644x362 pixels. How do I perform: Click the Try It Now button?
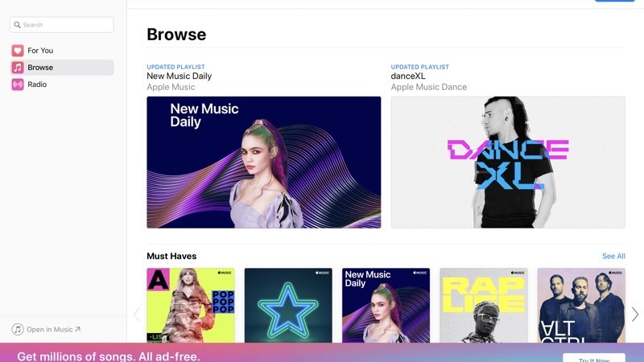click(594, 357)
